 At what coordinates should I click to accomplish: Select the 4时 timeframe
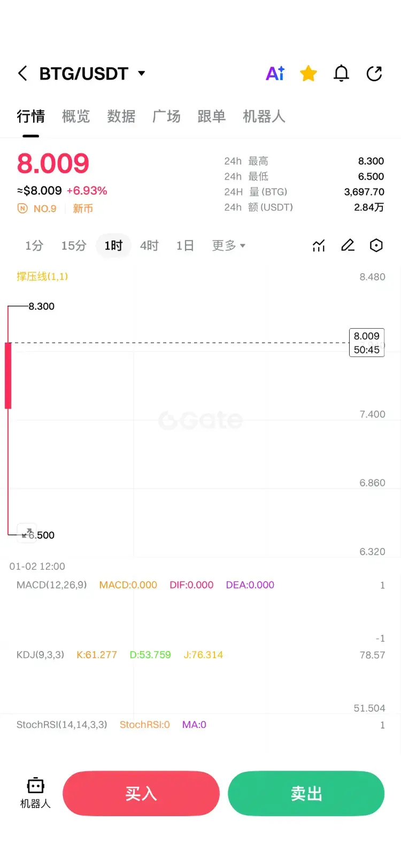click(149, 245)
